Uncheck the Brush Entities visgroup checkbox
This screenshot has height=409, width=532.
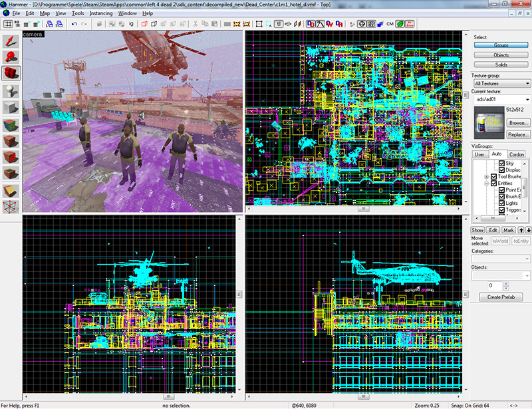click(x=501, y=197)
